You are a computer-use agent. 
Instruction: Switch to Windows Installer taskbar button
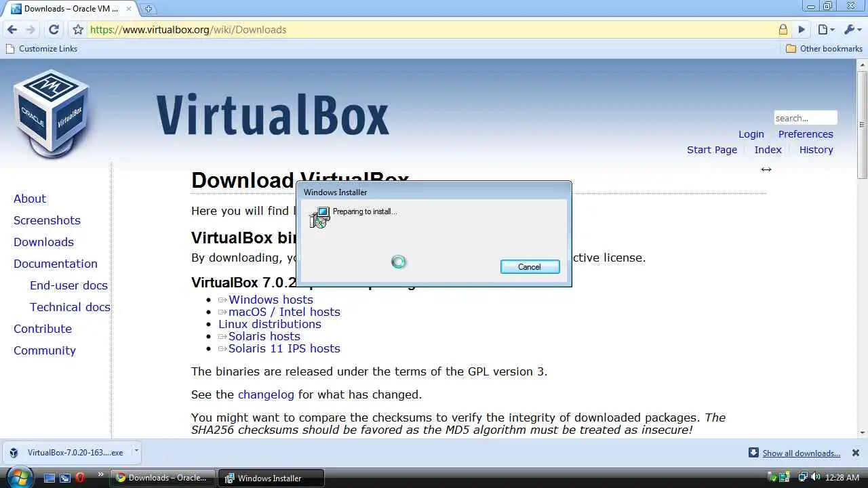[271, 478]
